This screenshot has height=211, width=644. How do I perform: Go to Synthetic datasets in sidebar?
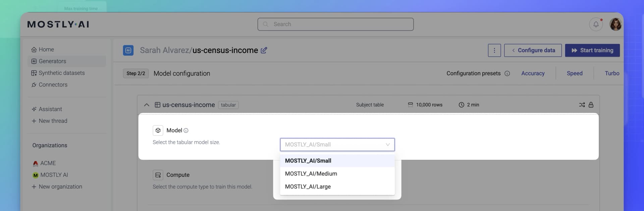[61, 73]
